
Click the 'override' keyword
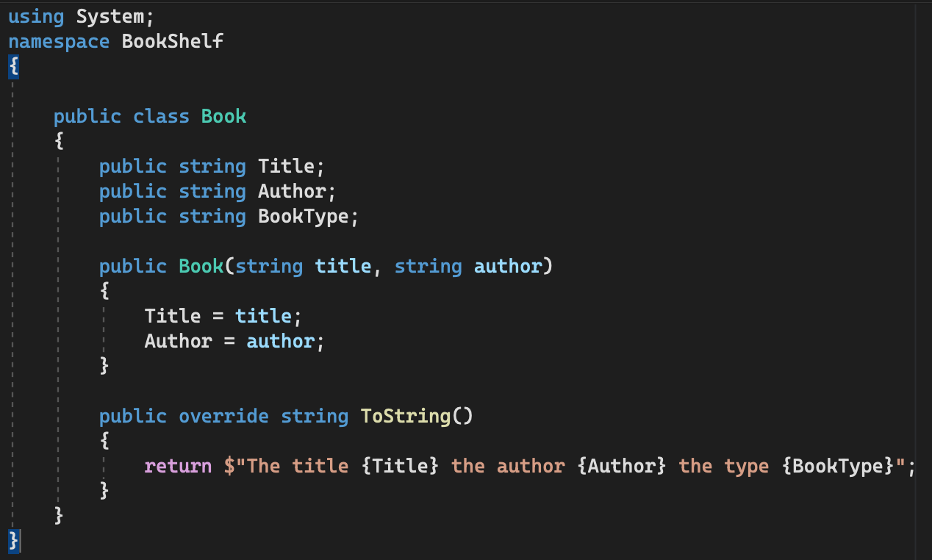tap(224, 416)
